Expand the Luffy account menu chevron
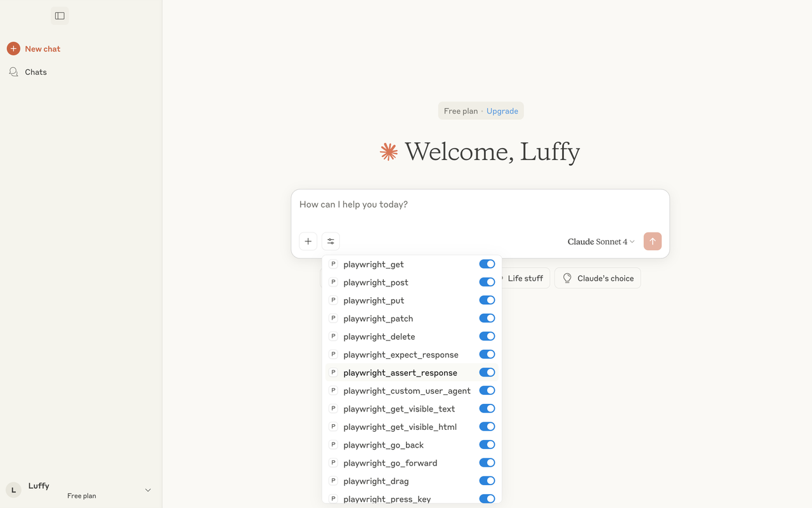Viewport: 812px width, 508px height. 148,490
